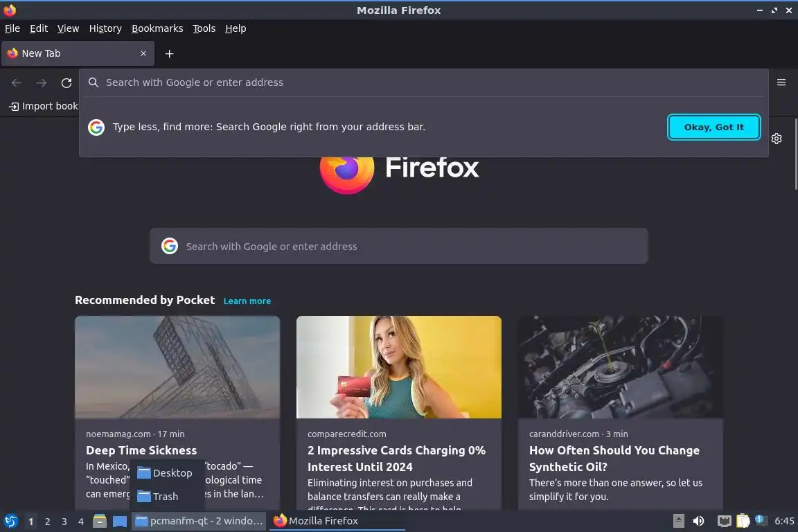
Task: Open the update notifier tray icon
Action: [759, 520]
